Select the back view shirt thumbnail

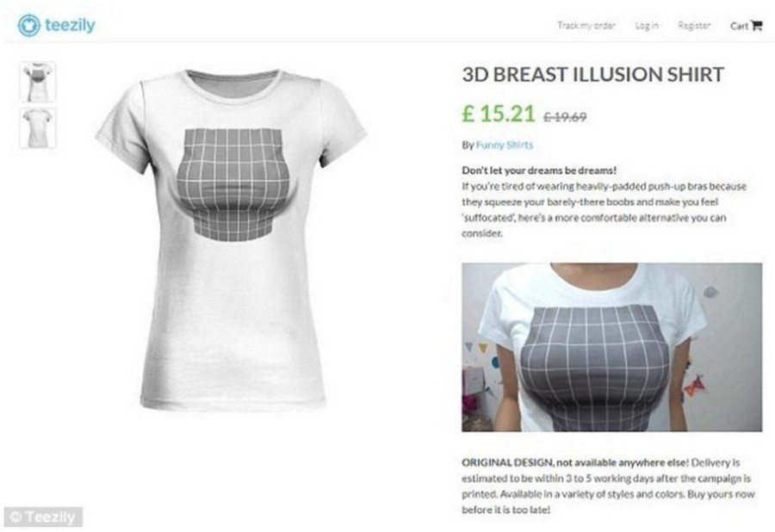(38, 128)
